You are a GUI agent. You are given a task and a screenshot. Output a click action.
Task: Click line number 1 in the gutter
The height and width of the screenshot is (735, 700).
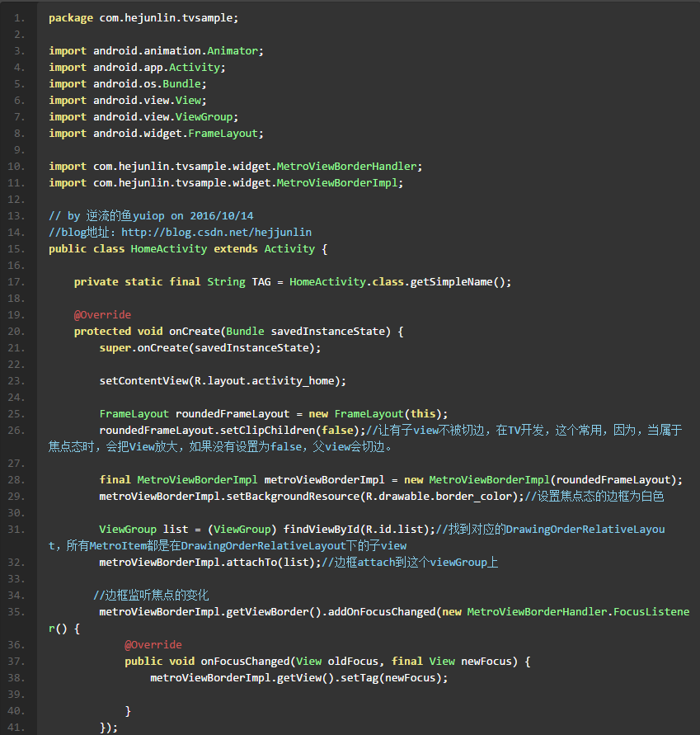click(18, 18)
